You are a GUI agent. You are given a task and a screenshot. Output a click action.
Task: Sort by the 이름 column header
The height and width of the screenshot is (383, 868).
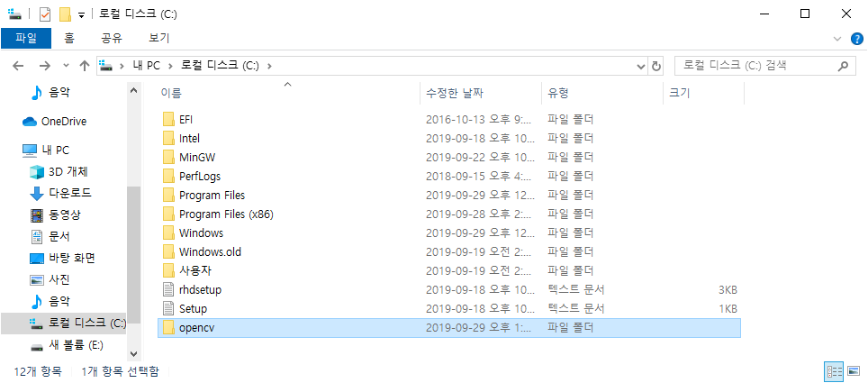[288, 93]
